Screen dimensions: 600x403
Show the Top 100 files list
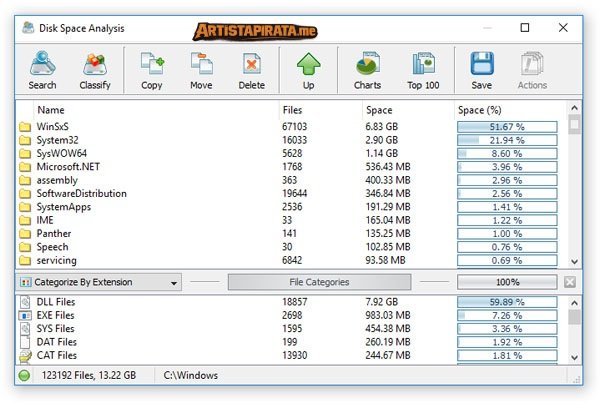[423, 70]
